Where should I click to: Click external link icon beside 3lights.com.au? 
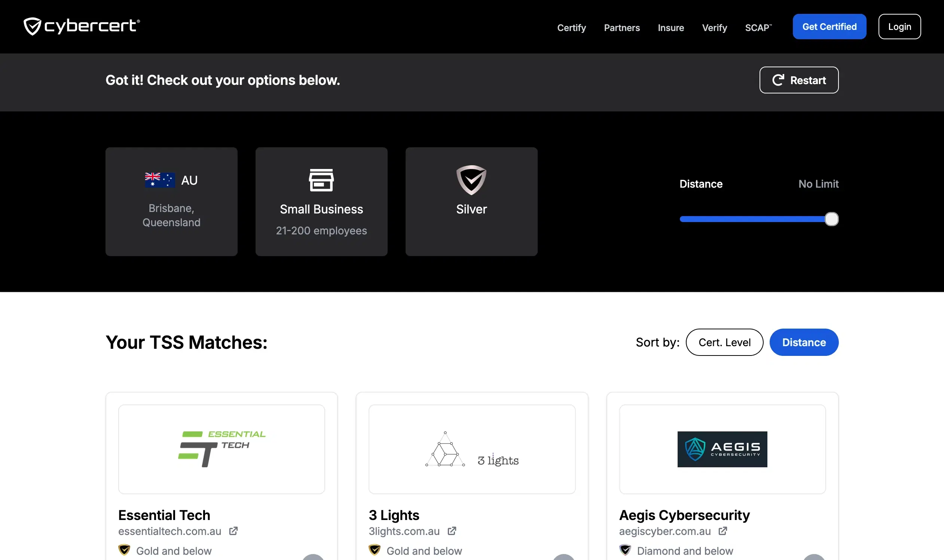pyautogui.click(x=452, y=531)
